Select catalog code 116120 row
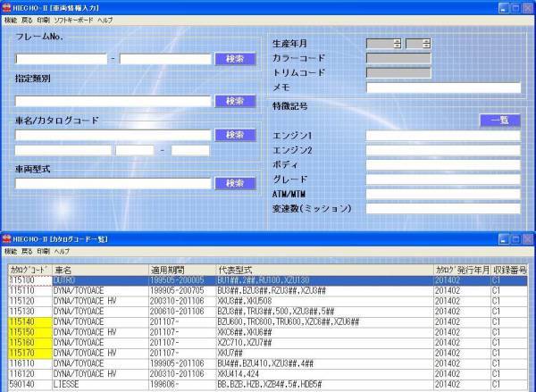This screenshot has height=392, width=536. [267, 374]
